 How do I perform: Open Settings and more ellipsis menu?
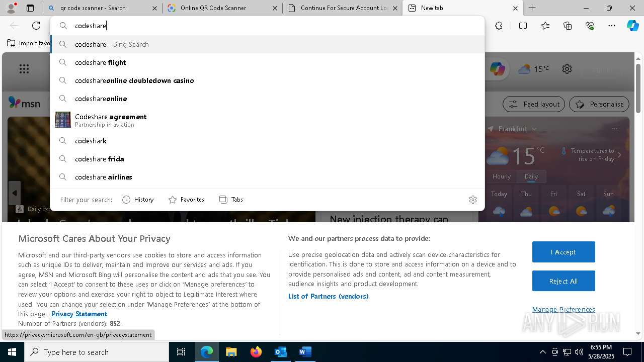click(x=612, y=26)
